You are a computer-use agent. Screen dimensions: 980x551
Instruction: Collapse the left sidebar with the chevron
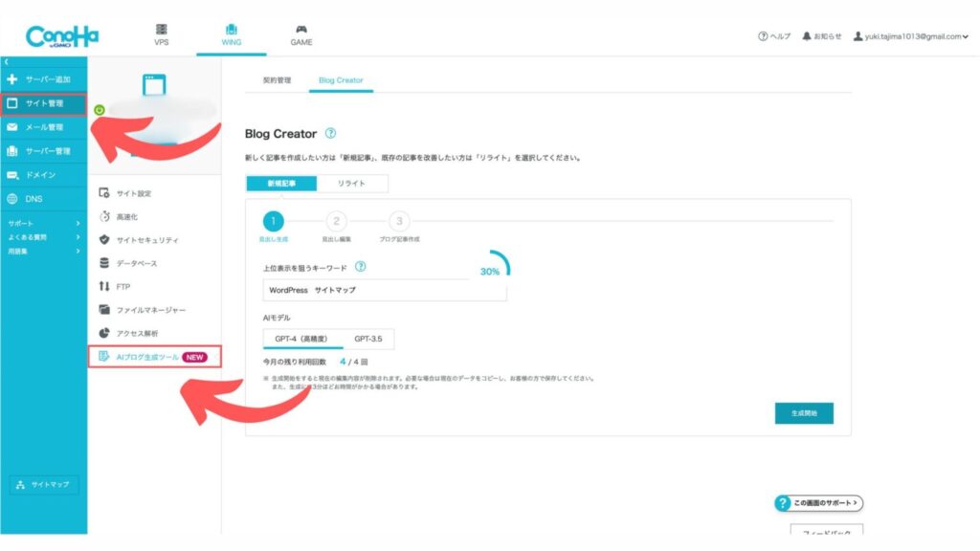7,62
